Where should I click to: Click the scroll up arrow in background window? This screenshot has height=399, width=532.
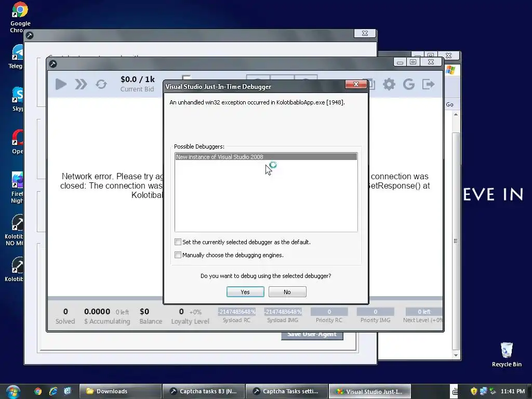(456, 115)
